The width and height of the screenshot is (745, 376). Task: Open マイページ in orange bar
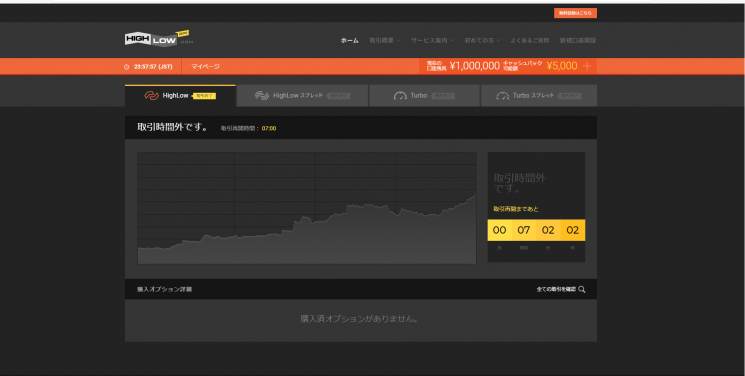coord(205,67)
